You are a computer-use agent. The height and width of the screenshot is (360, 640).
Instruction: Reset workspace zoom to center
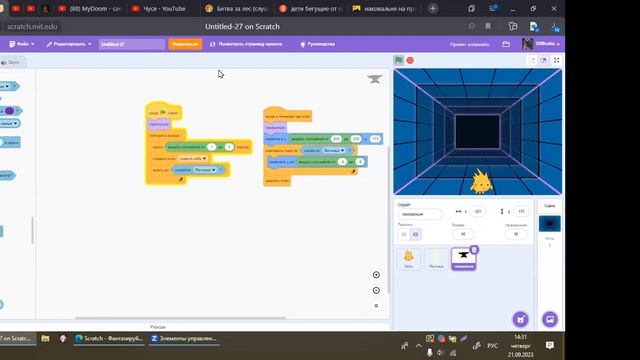coord(376,306)
